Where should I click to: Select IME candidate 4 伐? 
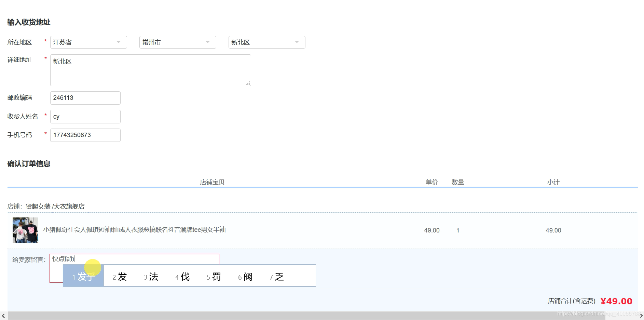182,277
